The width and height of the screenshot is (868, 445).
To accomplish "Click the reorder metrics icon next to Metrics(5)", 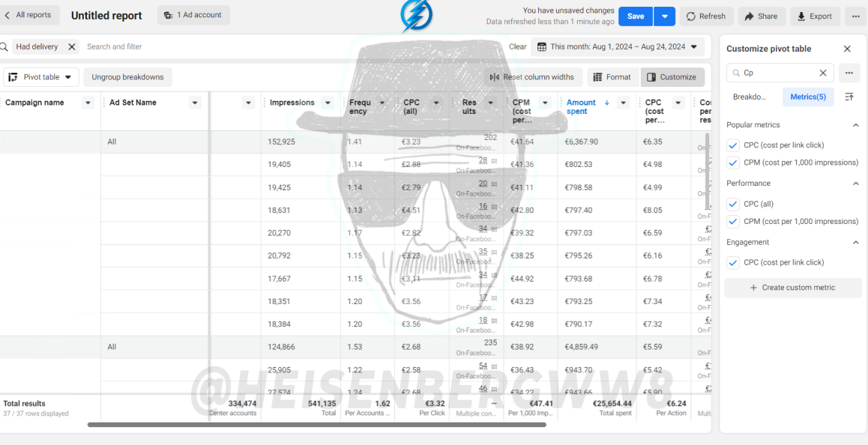I will coord(849,97).
